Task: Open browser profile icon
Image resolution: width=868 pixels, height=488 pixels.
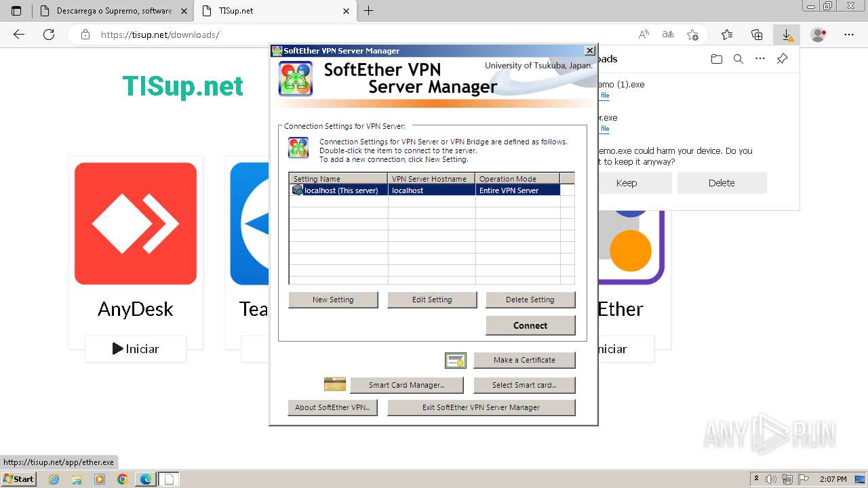Action: point(818,35)
